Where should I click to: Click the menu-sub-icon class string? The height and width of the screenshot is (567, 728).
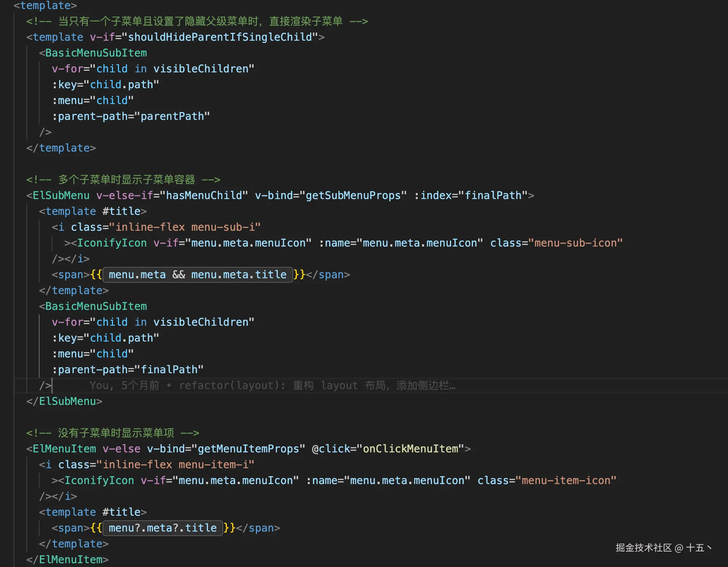point(575,243)
